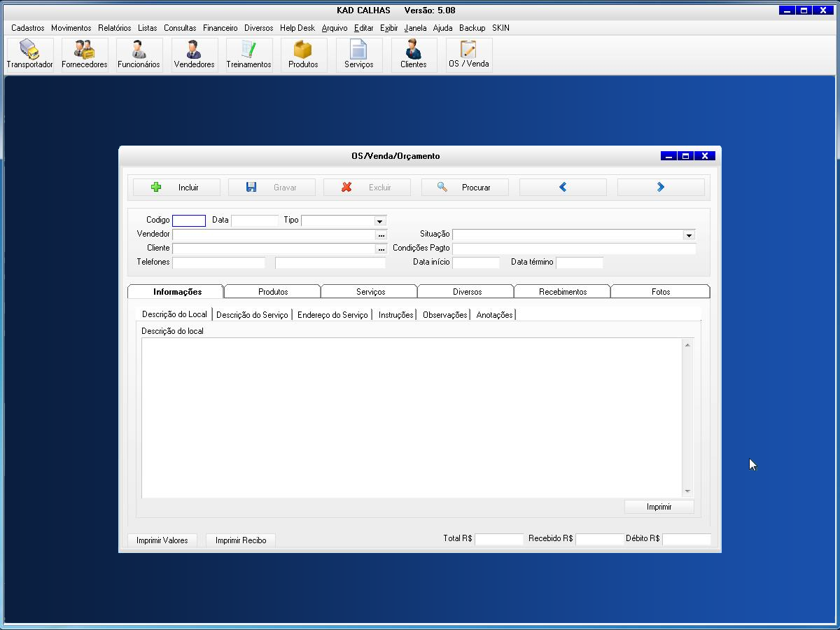840x630 pixels.
Task: Click the Gravar save button
Action: [x=272, y=188]
